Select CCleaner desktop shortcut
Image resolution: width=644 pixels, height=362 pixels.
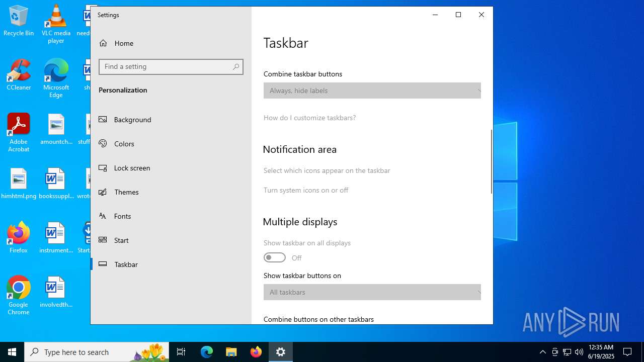click(x=19, y=75)
